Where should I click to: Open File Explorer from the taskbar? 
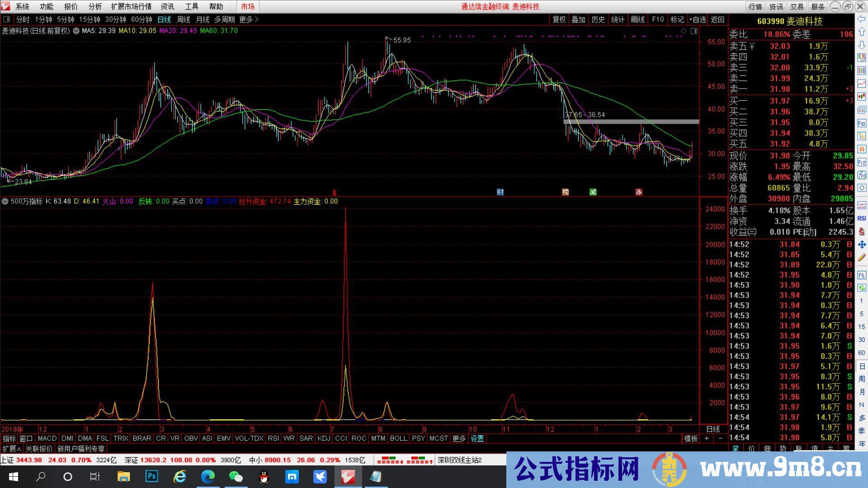click(123, 476)
